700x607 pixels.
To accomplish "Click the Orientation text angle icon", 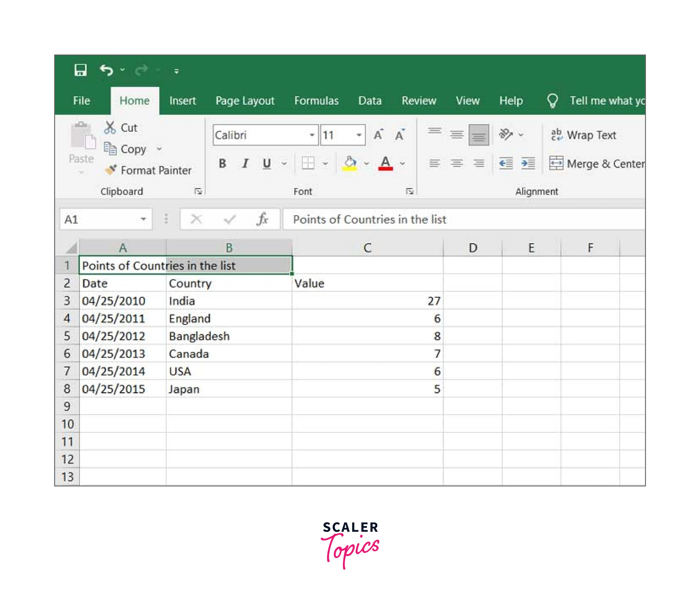I will (505, 135).
